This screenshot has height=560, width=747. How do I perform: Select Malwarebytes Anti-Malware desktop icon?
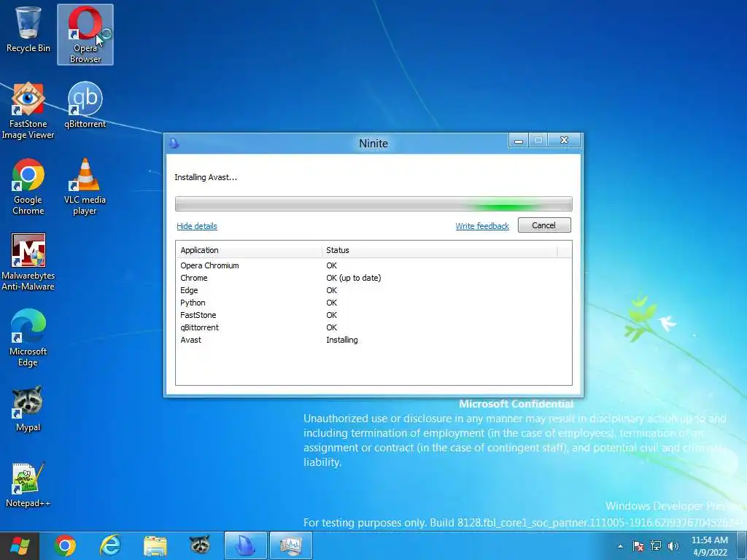(28, 262)
